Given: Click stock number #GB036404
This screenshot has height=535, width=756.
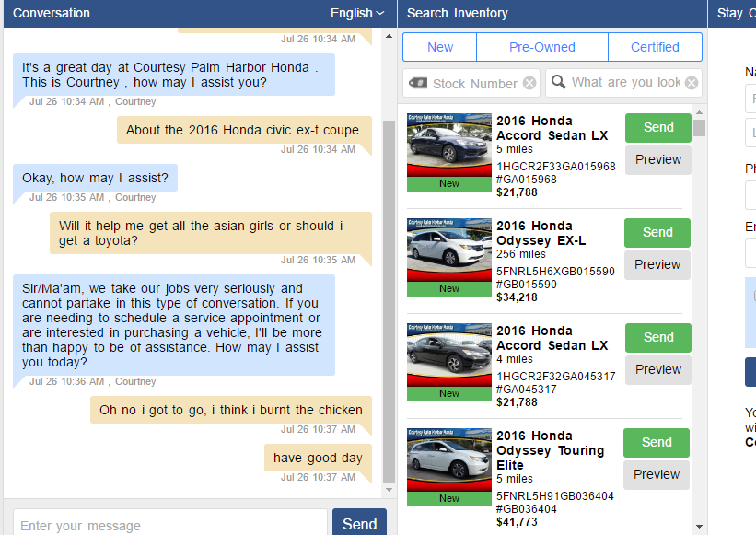Looking at the screenshot, I should pos(527,509).
